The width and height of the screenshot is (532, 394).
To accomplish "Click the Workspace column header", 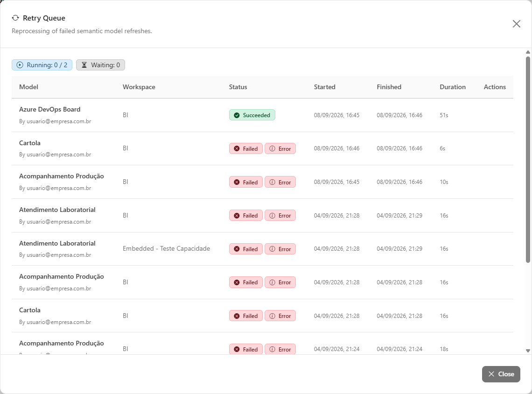I will point(139,87).
